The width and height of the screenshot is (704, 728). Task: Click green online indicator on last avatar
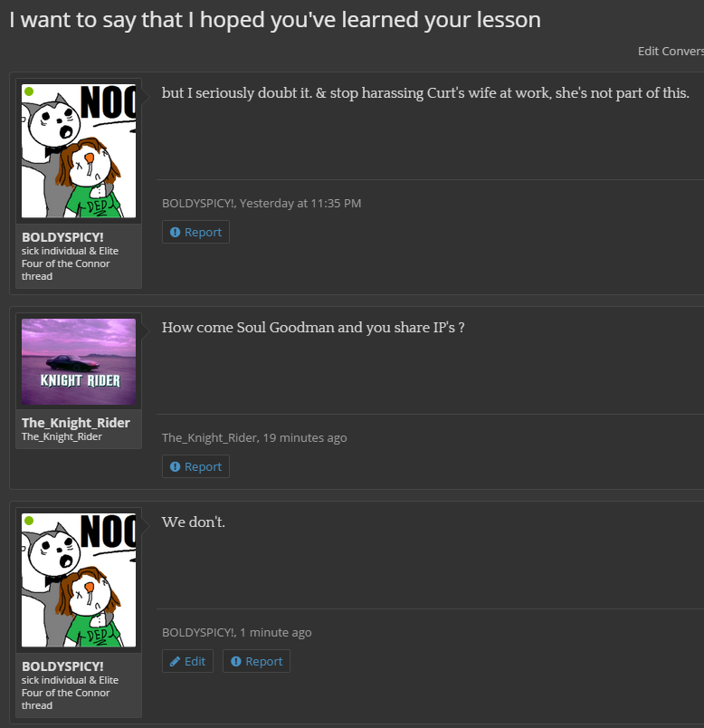[x=29, y=521]
